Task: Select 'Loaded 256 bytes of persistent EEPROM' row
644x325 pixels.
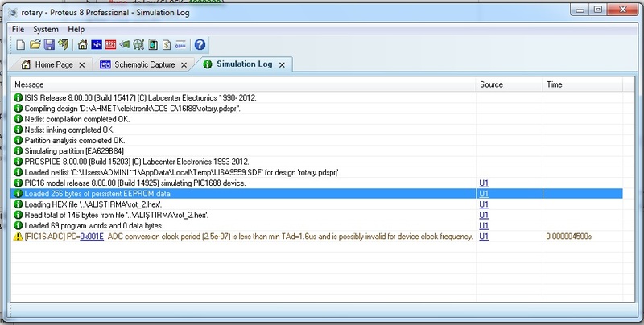Action: 316,194
